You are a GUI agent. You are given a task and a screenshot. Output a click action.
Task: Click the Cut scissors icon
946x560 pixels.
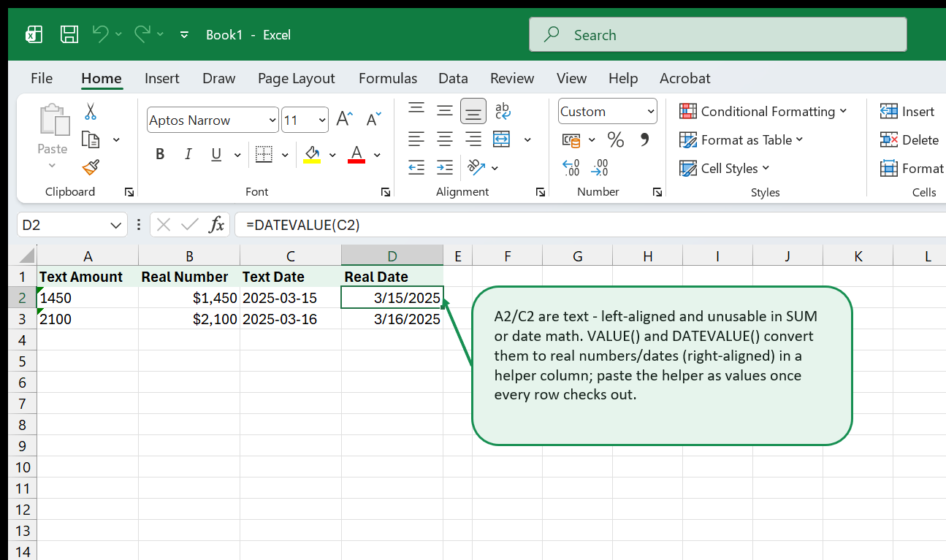click(x=91, y=111)
